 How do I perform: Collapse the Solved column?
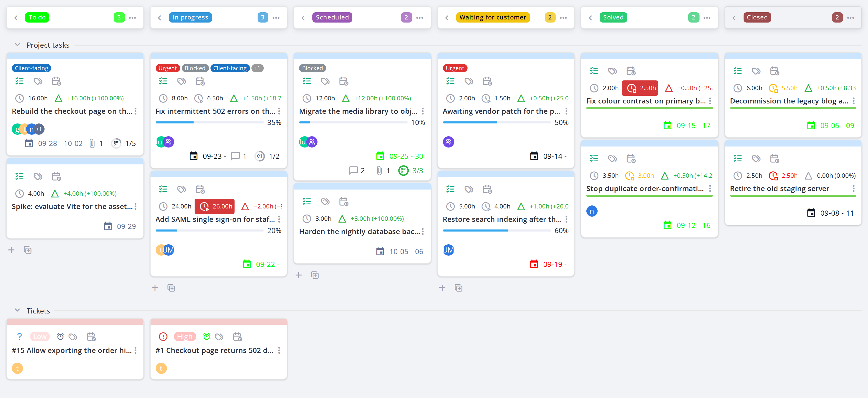590,17
